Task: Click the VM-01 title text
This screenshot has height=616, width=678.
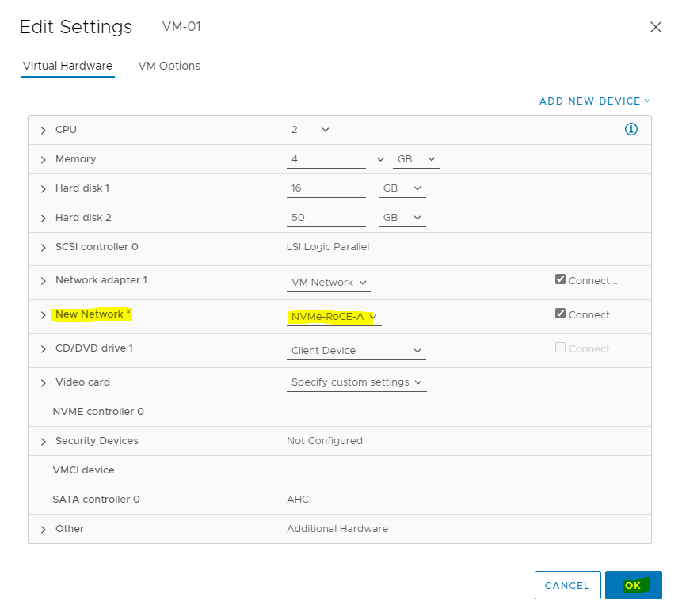Action: [x=181, y=27]
